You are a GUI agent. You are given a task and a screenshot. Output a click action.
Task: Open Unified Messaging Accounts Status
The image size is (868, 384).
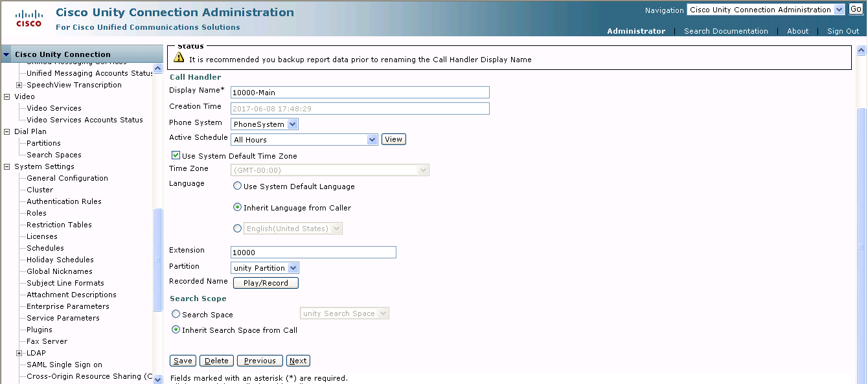(89, 73)
